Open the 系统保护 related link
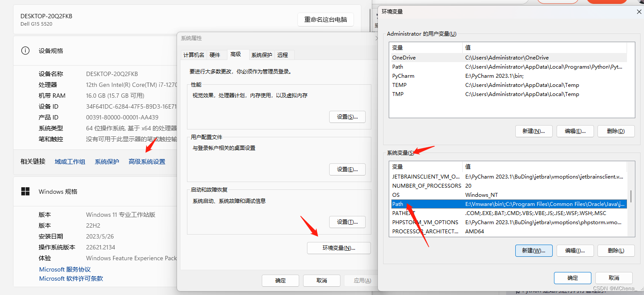 pos(107,162)
